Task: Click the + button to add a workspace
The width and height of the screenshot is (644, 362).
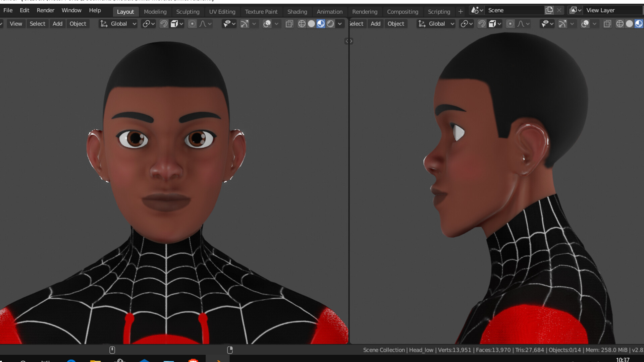Action: pos(461,11)
